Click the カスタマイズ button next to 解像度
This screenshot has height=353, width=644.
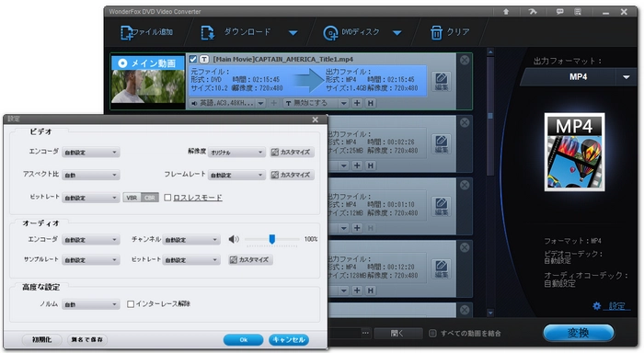tap(292, 153)
